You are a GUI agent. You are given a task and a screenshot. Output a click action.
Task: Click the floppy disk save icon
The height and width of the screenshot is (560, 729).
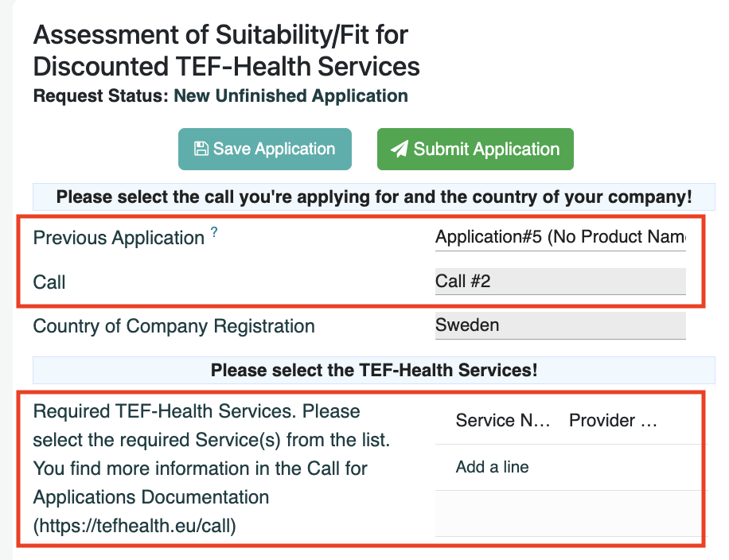click(x=201, y=149)
